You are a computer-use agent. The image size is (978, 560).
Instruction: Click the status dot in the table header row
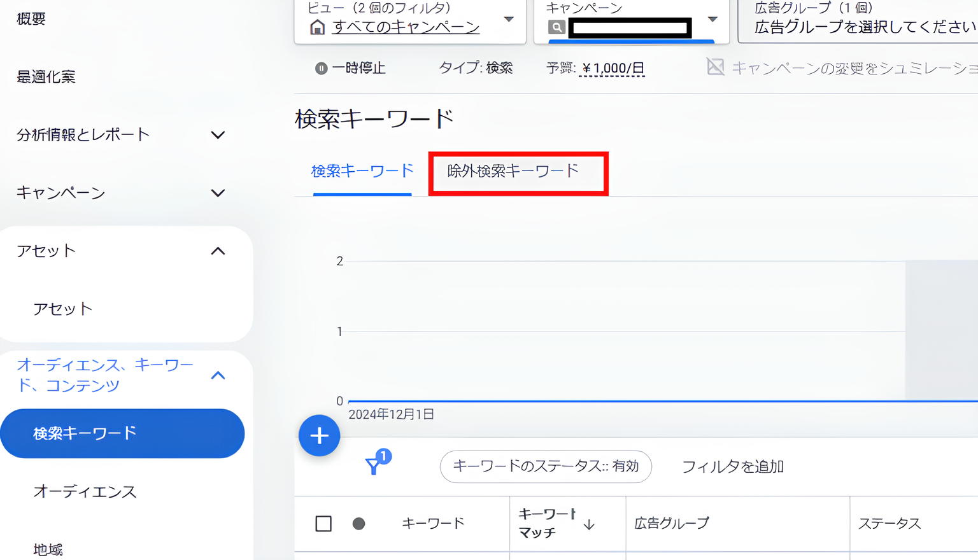[358, 523]
